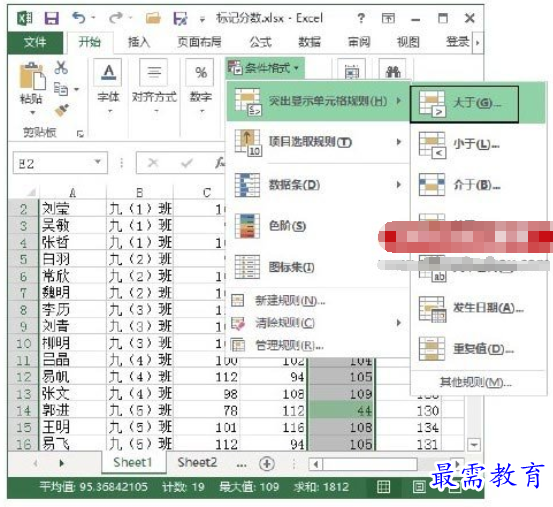553x507 pixels.
Task: Expand the Copy dropdown arrow
Action: 77,89
